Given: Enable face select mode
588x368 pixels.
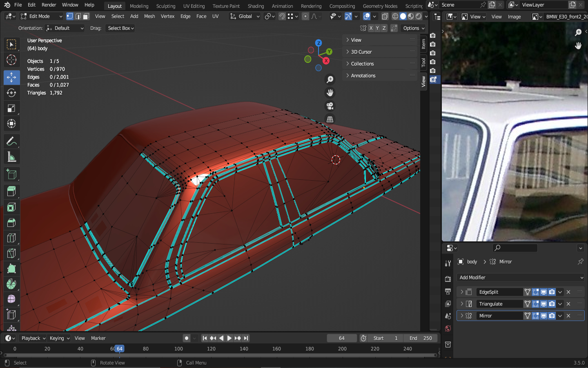Looking at the screenshot, I should [86, 16].
